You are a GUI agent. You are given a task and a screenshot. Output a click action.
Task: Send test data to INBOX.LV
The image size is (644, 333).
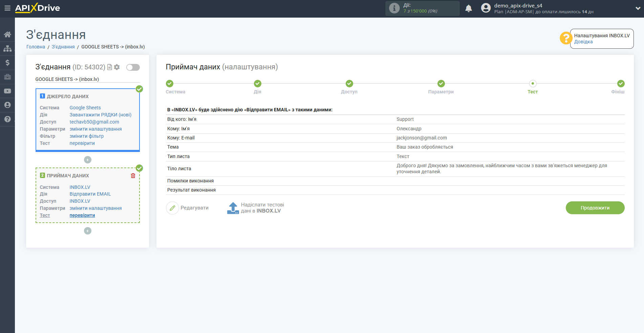pyautogui.click(x=255, y=208)
